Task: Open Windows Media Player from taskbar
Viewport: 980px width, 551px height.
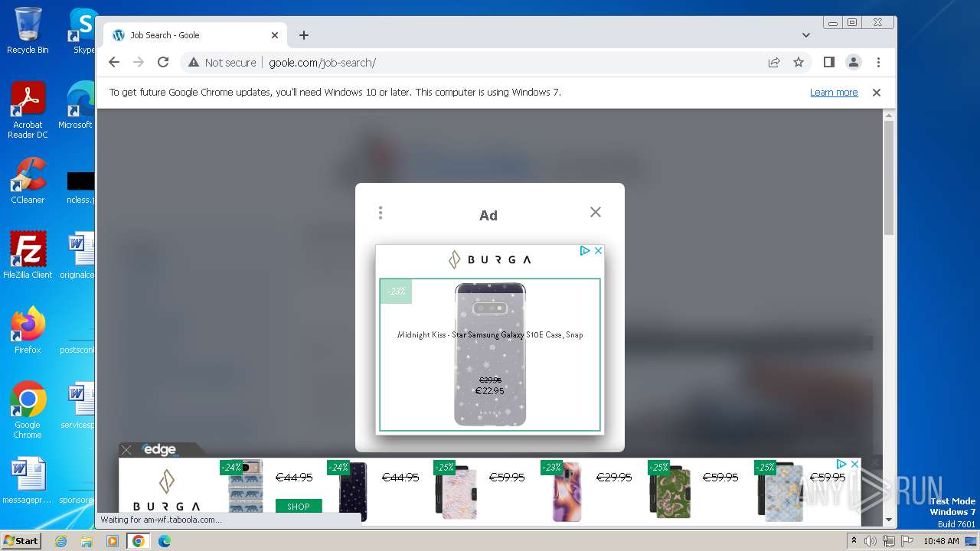Action: [x=113, y=541]
